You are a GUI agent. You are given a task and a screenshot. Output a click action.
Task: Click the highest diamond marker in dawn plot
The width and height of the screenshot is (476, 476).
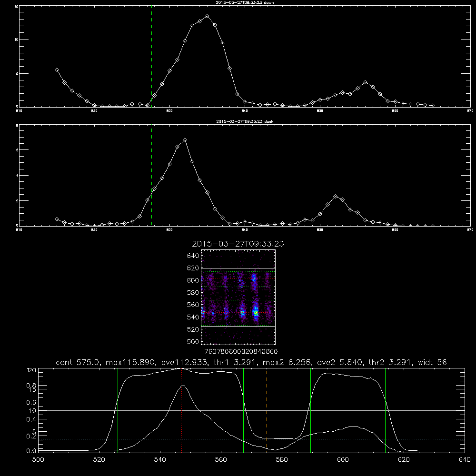click(x=208, y=16)
